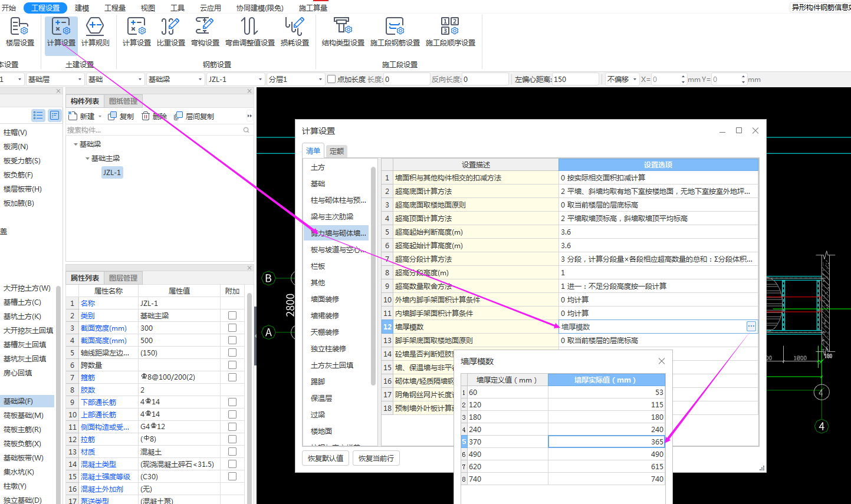Screen dimensions: 851x504
Task: Close the 墙厚模数 popup
Action: click(662, 361)
